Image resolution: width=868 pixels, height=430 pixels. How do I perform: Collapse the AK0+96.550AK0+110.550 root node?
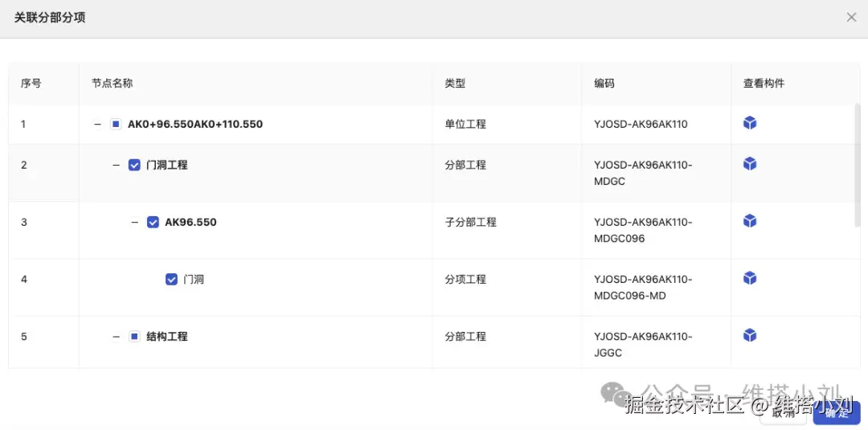click(x=97, y=124)
